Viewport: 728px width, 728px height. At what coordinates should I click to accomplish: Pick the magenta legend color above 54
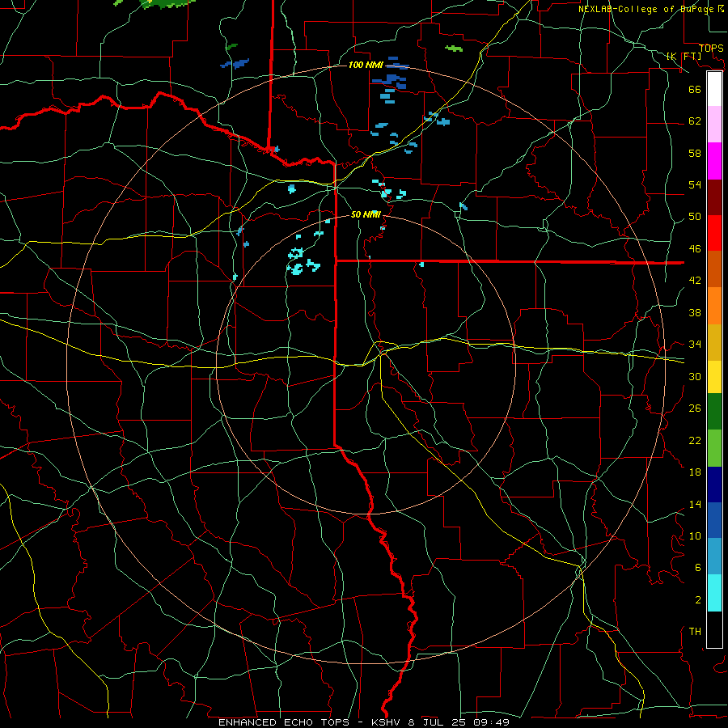point(714,161)
